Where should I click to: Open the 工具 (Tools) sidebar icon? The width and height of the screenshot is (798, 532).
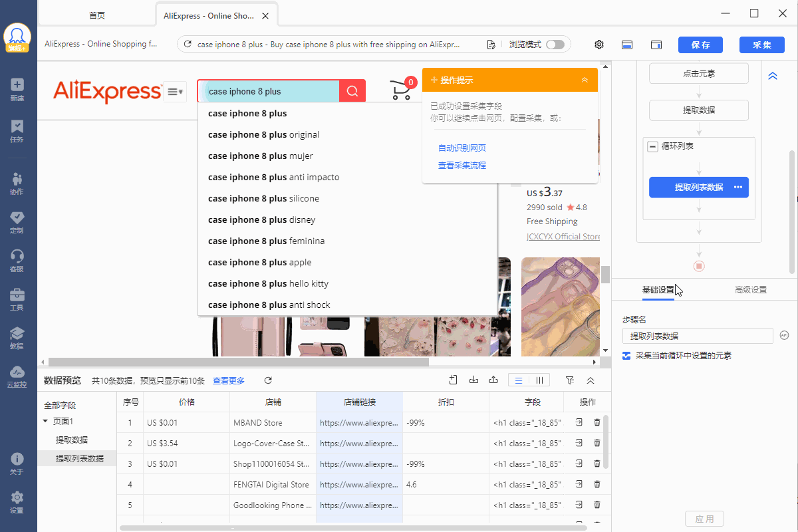tap(17, 299)
